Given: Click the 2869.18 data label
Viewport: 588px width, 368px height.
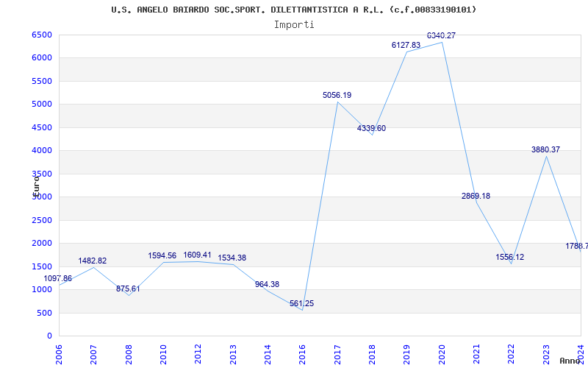Looking at the screenshot, I should pyautogui.click(x=476, y=196).
